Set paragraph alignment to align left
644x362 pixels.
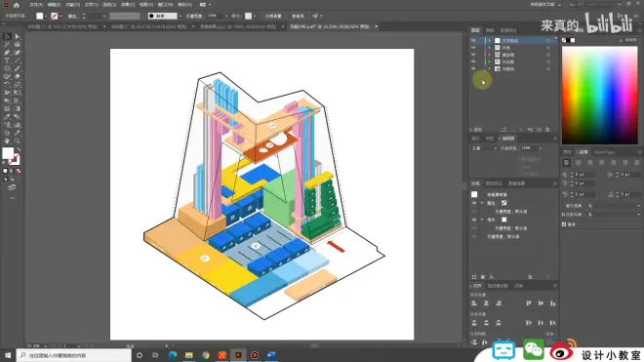point(566,163)
